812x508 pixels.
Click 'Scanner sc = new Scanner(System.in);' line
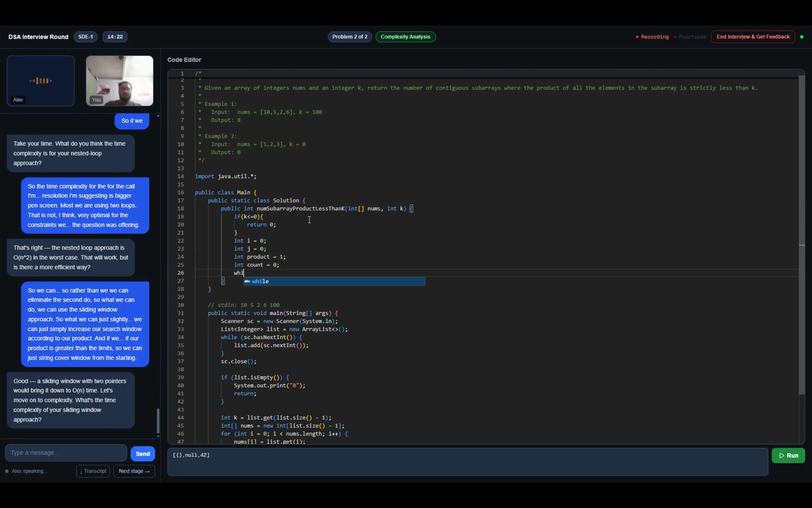pyautogui.click(x=279, y=321)
